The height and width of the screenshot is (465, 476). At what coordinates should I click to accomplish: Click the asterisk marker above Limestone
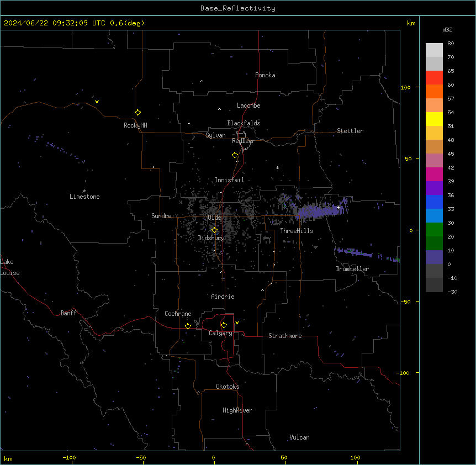click(x=84, y=191)
